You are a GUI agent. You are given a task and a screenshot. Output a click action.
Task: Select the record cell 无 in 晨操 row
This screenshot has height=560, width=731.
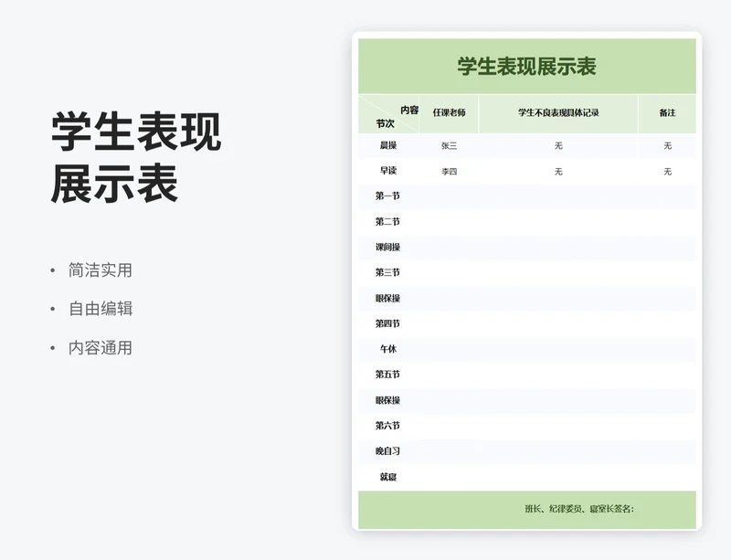558,146
